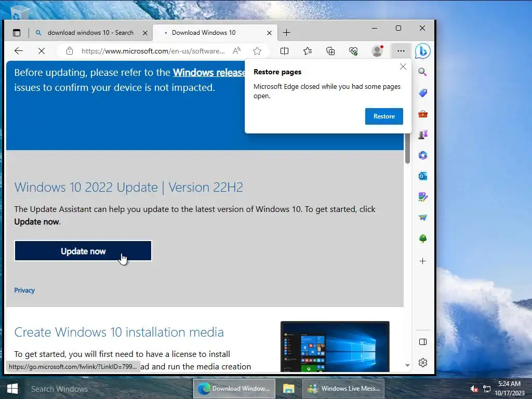The height and width of the screenshot is (399, 532).
Task: Open Image Creator in the sidebar
Action: (423, 197)
